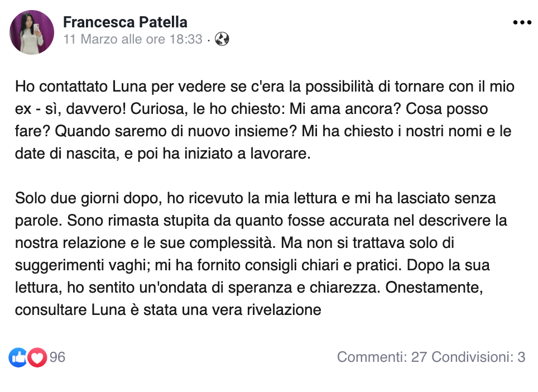Open the three-dot post options menu
Image resolution: width=538 pixels, height=392 pixels.
click(522, 23)
